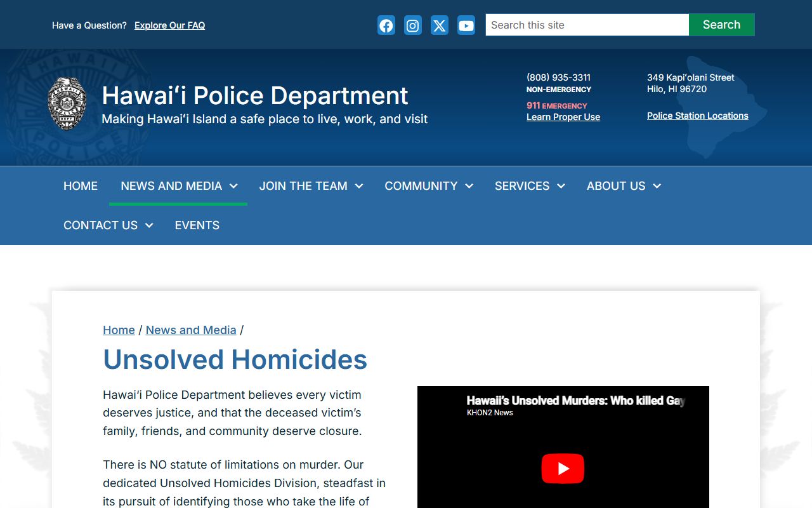Click the 911 EMERGENCY label
The height and width of the screenshot is (508, 812).
(x=557, y=105)
